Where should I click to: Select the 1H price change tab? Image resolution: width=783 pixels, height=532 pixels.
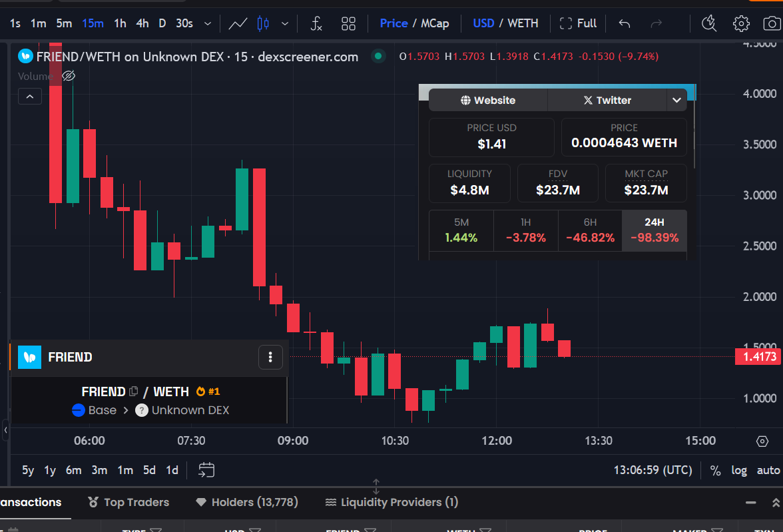(x=525, y=230)
